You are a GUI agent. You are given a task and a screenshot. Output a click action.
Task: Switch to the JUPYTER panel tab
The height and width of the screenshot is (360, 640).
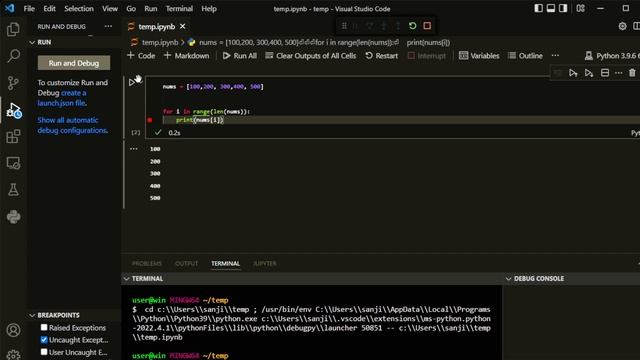click(x=265, y=264)
